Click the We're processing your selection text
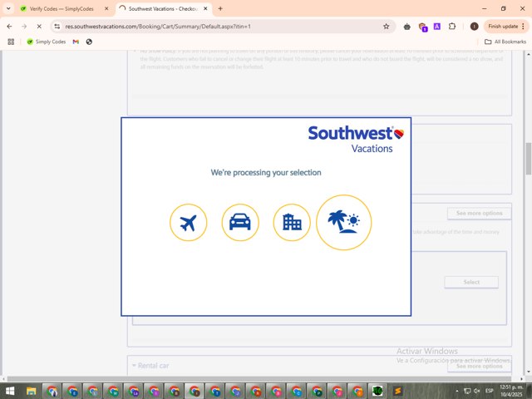 point(266,173)
